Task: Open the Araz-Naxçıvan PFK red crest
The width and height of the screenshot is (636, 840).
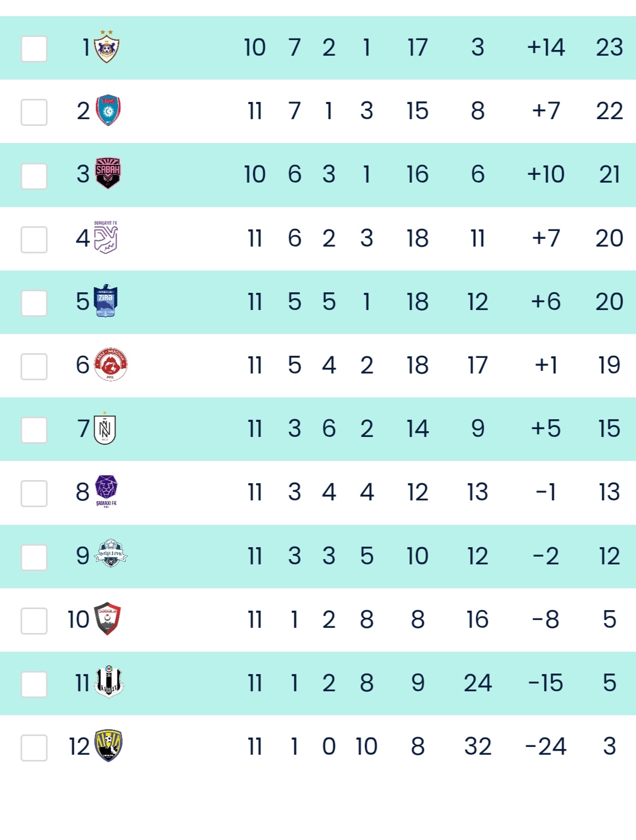Action: pos(111,365)
